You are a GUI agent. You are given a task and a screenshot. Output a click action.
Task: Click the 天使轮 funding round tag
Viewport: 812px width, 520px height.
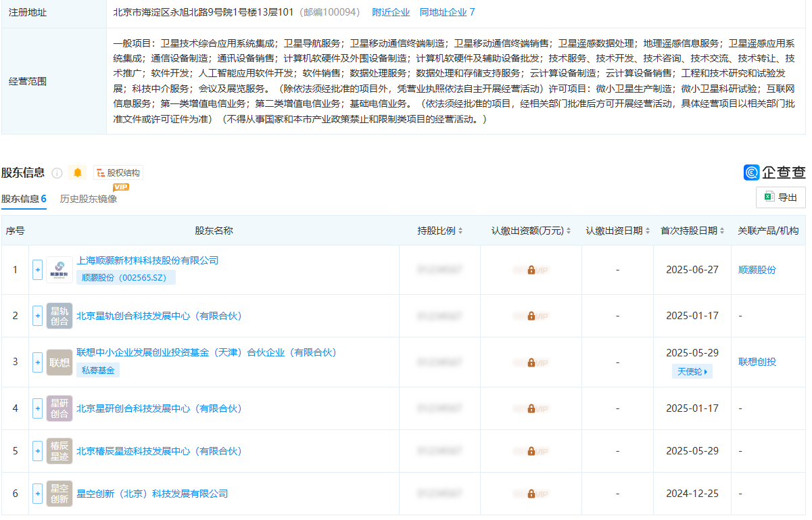point(692,371)
